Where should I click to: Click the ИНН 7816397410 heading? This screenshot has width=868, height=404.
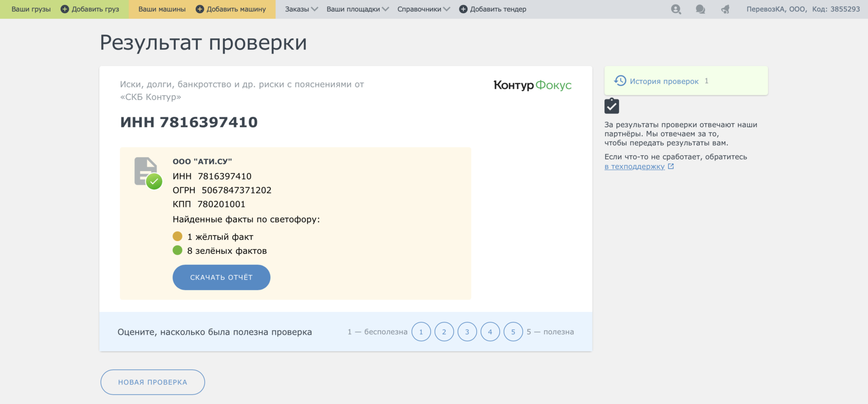click(x=189, y=122)
